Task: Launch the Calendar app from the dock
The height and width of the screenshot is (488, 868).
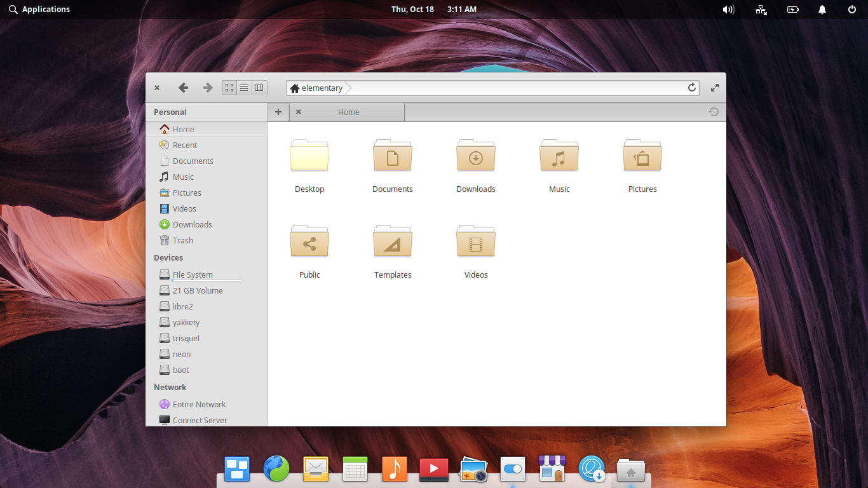Action: [x=355, y=470]
